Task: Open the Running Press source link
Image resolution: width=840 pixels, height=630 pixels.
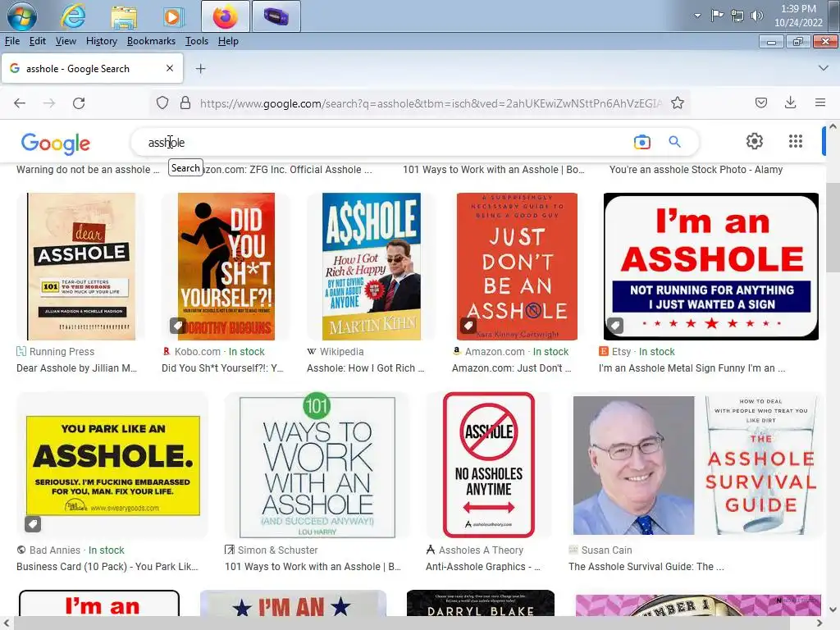Action: tap(56, 351)
